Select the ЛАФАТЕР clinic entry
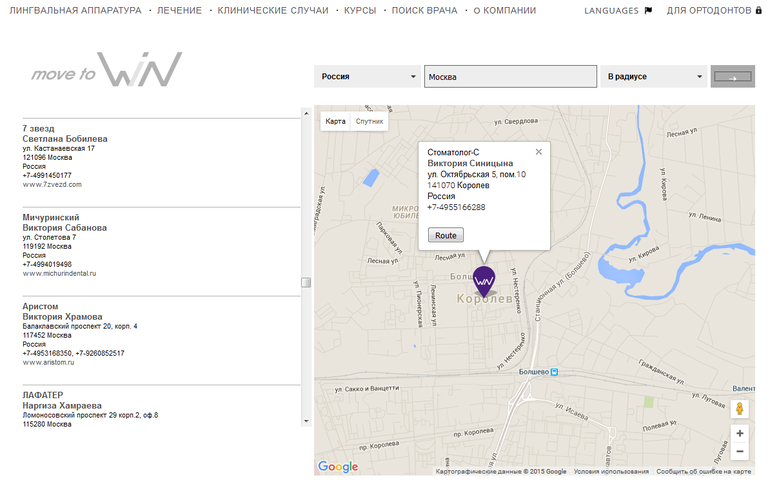 43,395
